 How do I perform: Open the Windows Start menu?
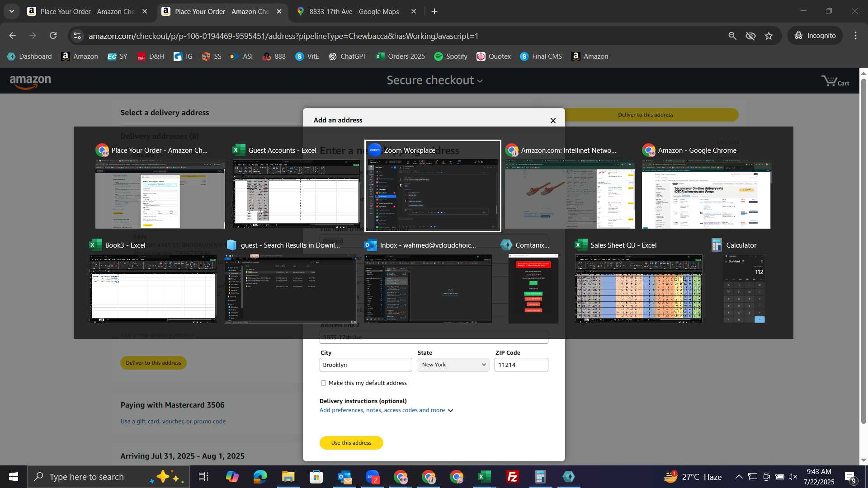[14, 477]
